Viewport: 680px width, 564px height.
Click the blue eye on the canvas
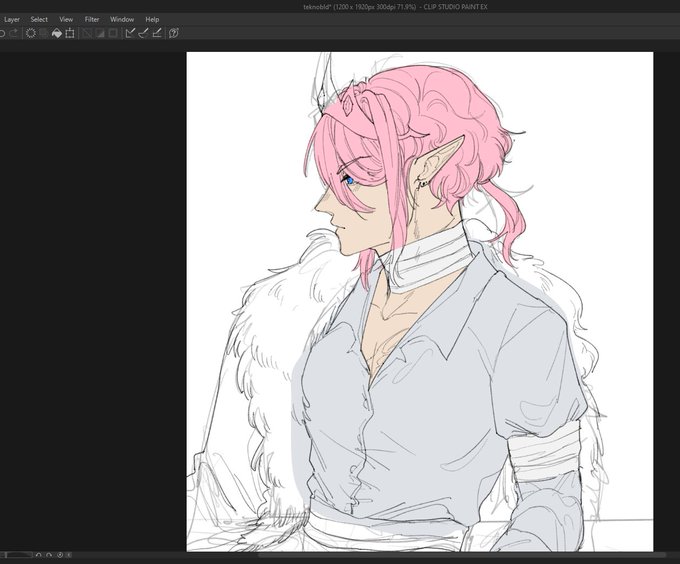(x=350, y=181)
